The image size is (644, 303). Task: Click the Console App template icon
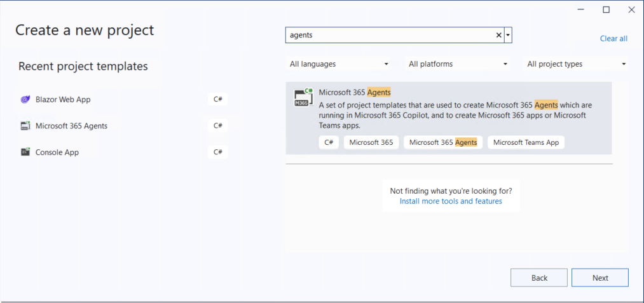25,152
